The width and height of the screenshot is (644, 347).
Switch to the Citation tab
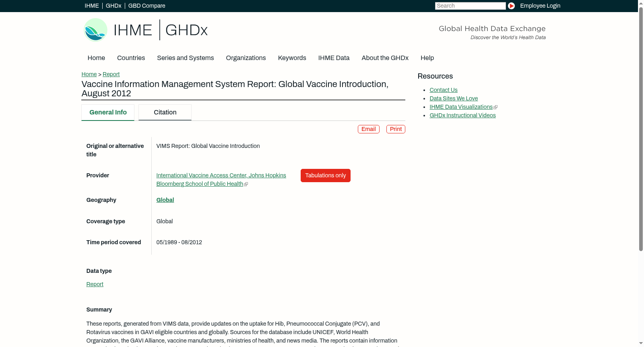coord(165,112)
